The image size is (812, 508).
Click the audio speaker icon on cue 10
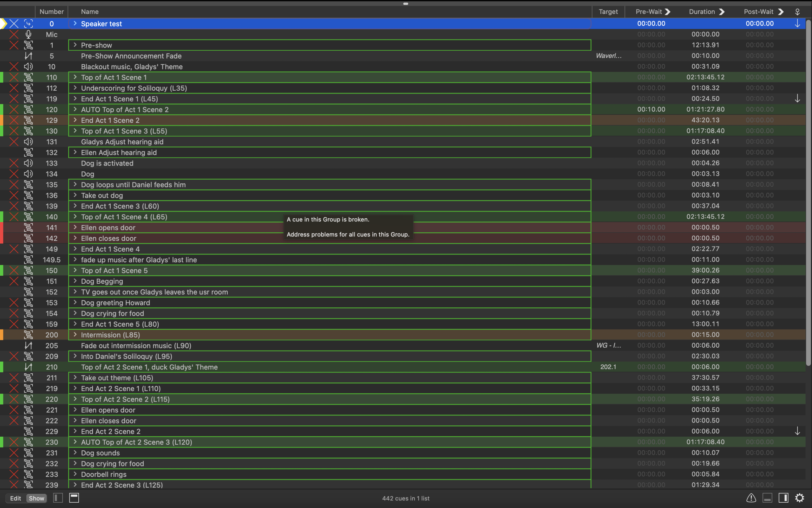tap(29, 67)
